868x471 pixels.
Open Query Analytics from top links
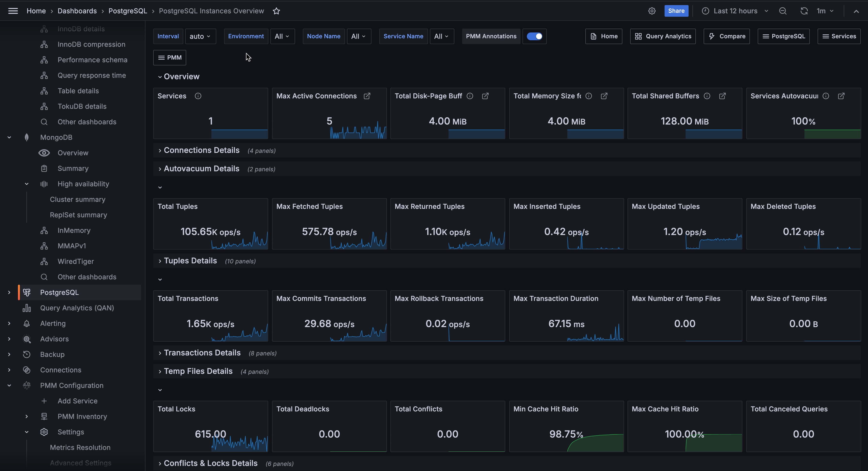click(x=663, y=36)
